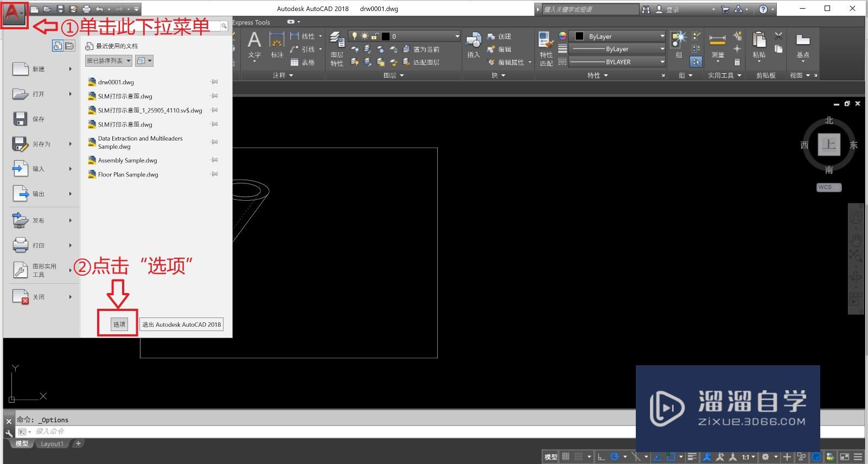The height and width of the screenshot is (464, 868).
Task: Click the binoculars search icon in title bar
Action: 646,9
